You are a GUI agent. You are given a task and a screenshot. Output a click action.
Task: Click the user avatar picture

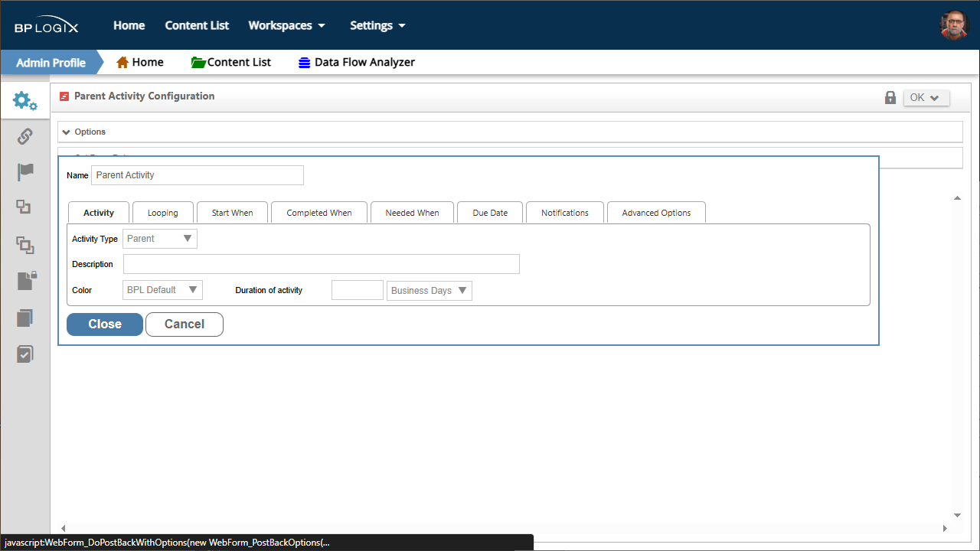(x=954, y=25)
